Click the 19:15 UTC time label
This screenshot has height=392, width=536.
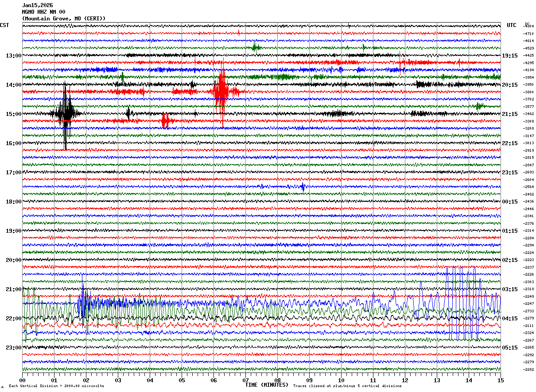pyautogui.click(x=510, y=56)
